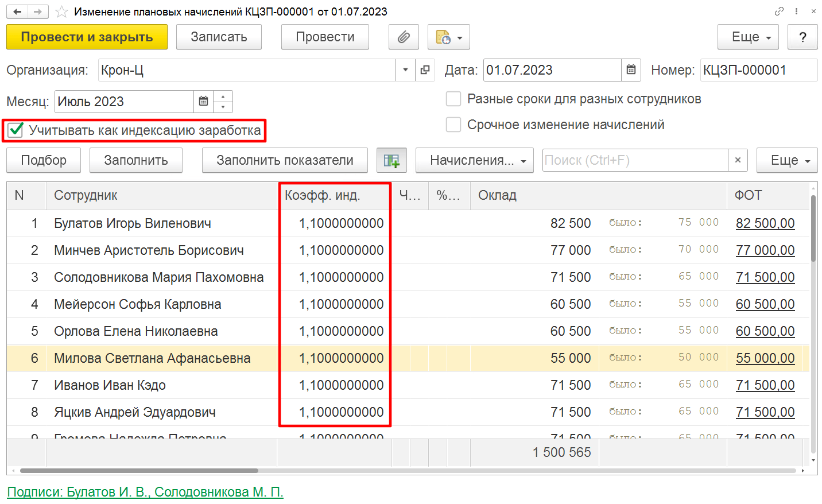The height and width of the screenshot is (504, 822).
Task: Click the Номер input field
Action: click(758, 70)
